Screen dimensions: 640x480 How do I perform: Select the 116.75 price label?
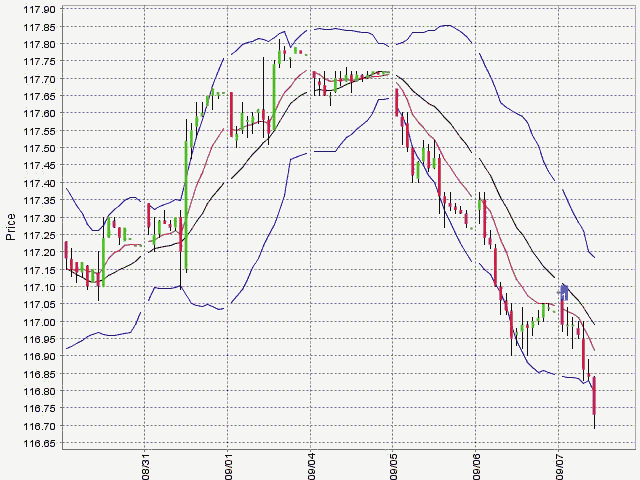point(40,408)
